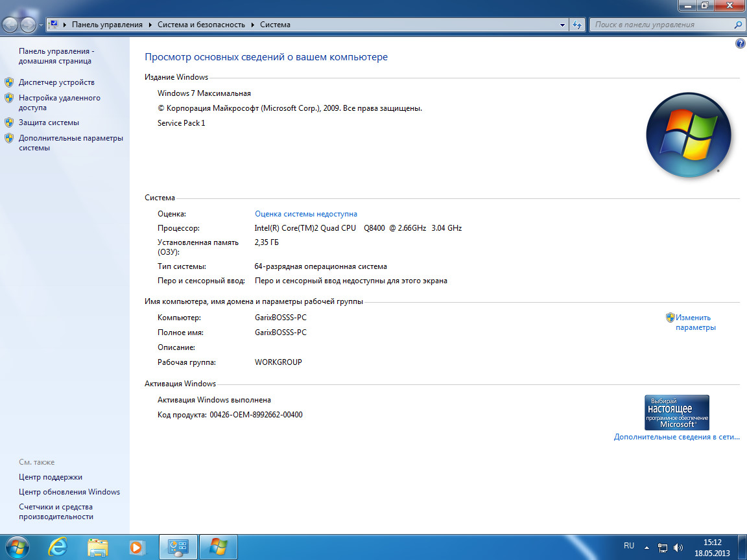Image resolution: width=747 pixels, height=560 pixels.
Task: Click Windows 7 Максимальная text
Action: coord(204,93)
